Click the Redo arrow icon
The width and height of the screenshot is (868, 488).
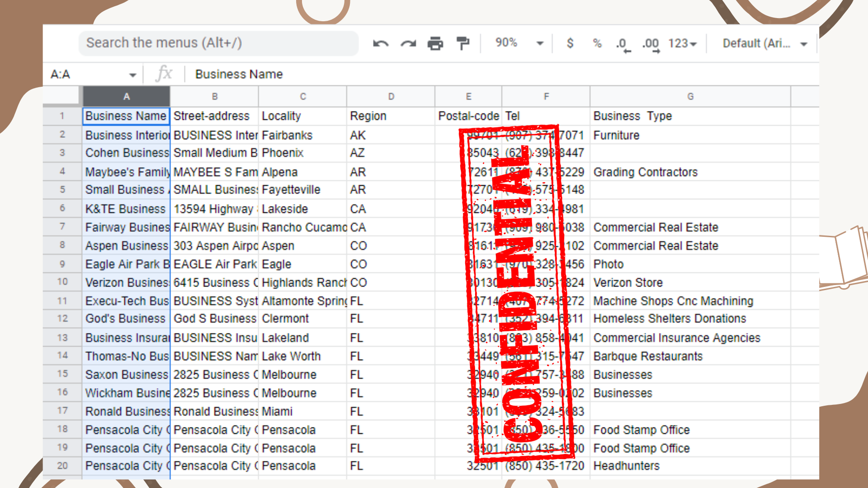[408, 43]
